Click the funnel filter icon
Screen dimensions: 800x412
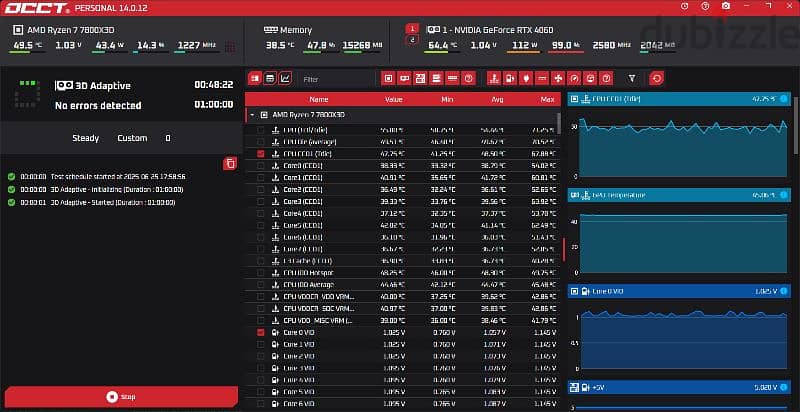coord(632,79)
